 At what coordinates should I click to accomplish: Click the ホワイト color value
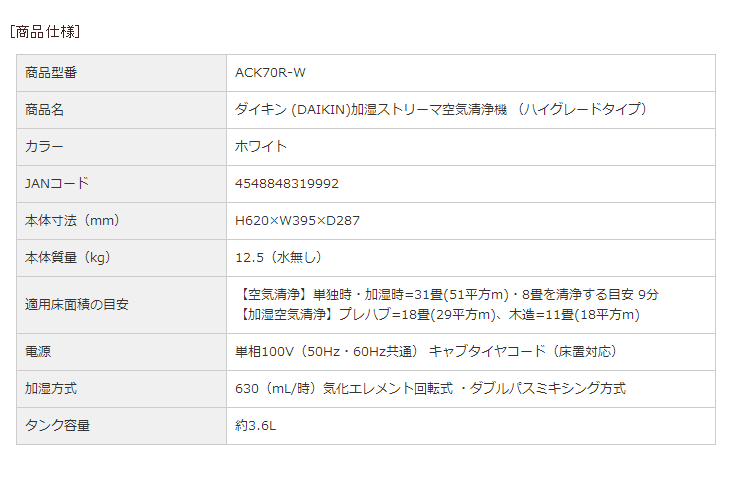261,146
